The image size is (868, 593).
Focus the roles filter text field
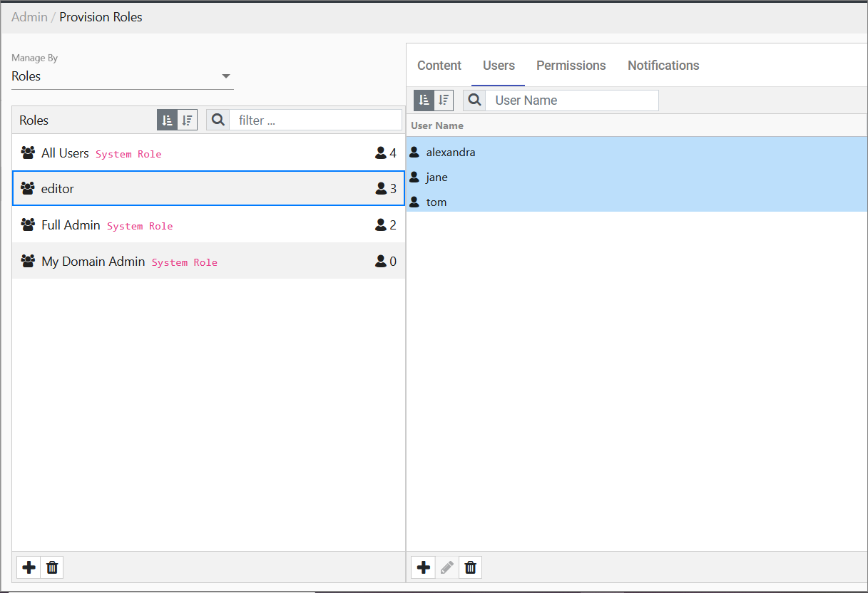click(x=315, y=120)
